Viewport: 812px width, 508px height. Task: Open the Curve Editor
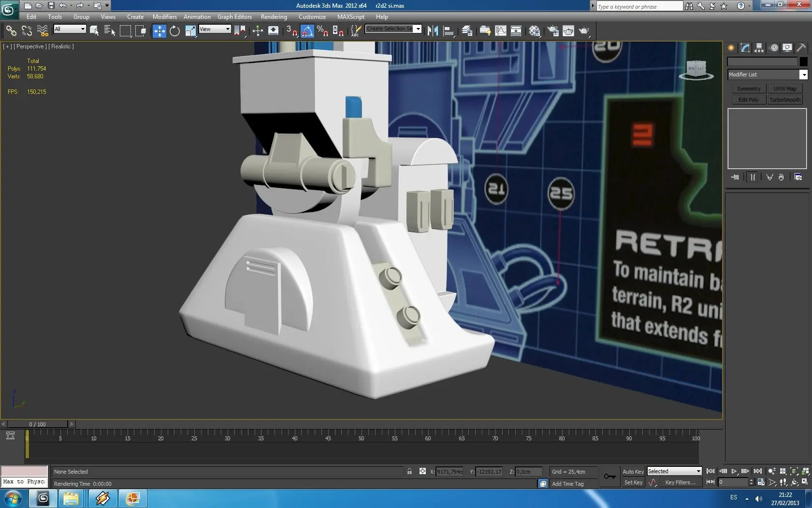[x=501, y=31]
